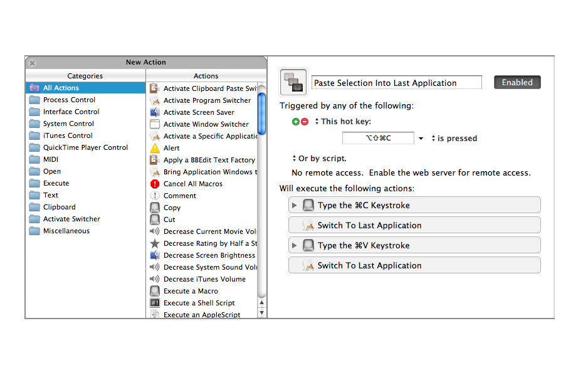Viewport: 588px width, 375px height.
Task: Select Activate Clipboard Paste Switcher action icon
Action: 155,88
